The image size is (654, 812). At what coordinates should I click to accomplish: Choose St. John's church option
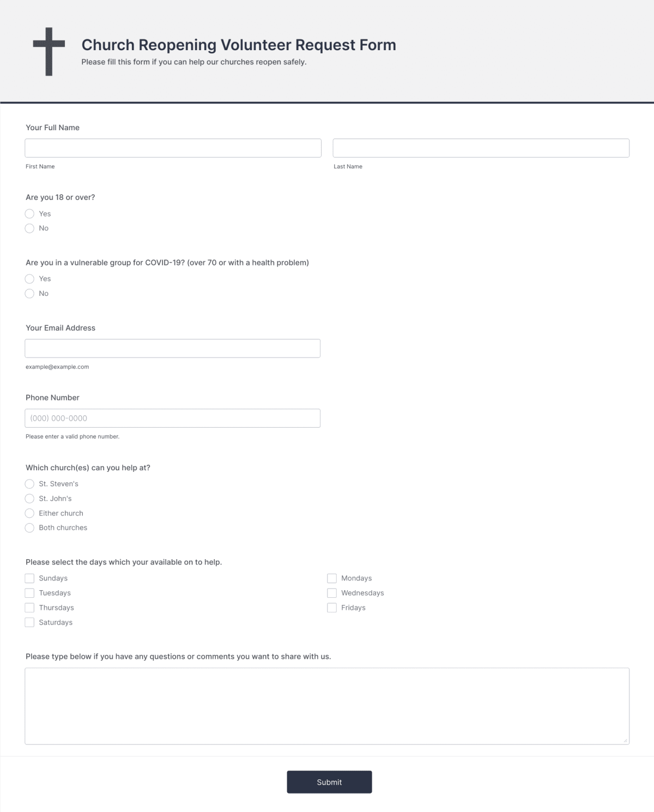pyautogui.click(x=29, y=498)
